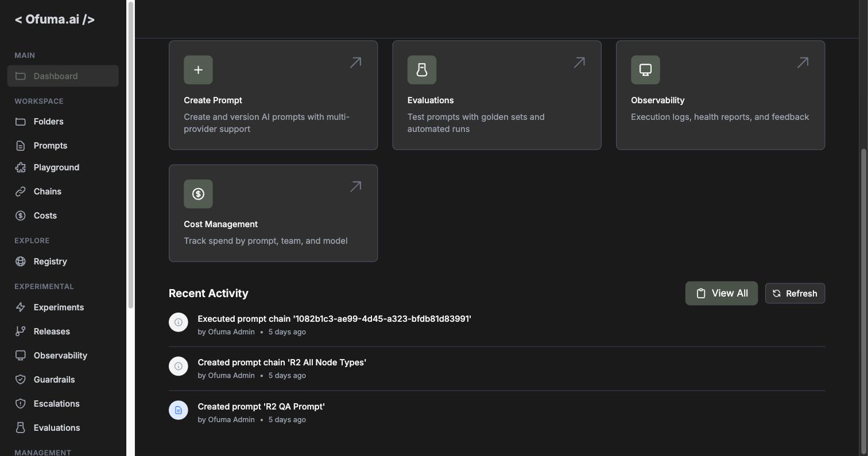Click the main page vertical scrollbar

(864, 301)
